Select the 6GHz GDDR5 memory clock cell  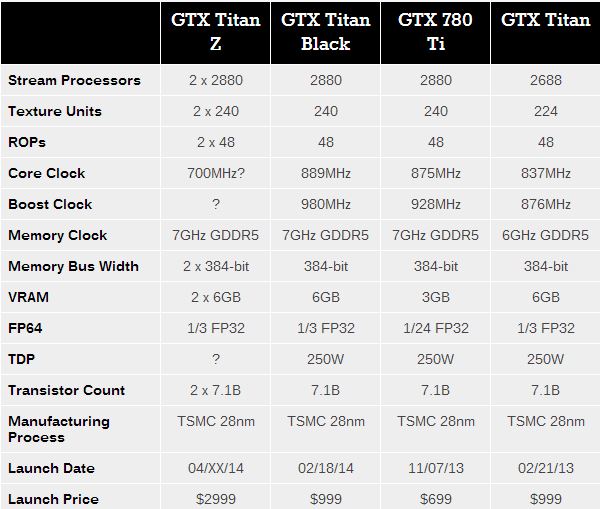coord(546,235)
